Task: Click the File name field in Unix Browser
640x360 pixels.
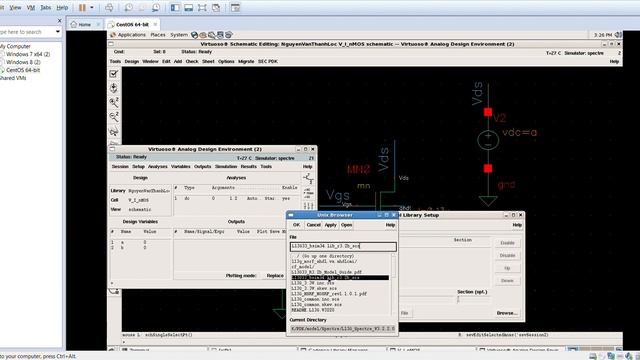Action: 343,247
